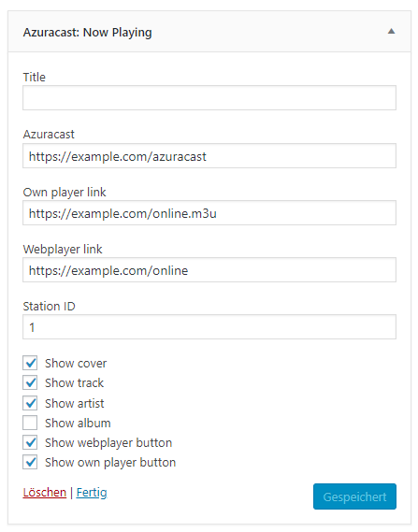Viewport: 418px width, 532px height.
Task: Click into the Webplayer link input field
Action: tap(209, 269)
